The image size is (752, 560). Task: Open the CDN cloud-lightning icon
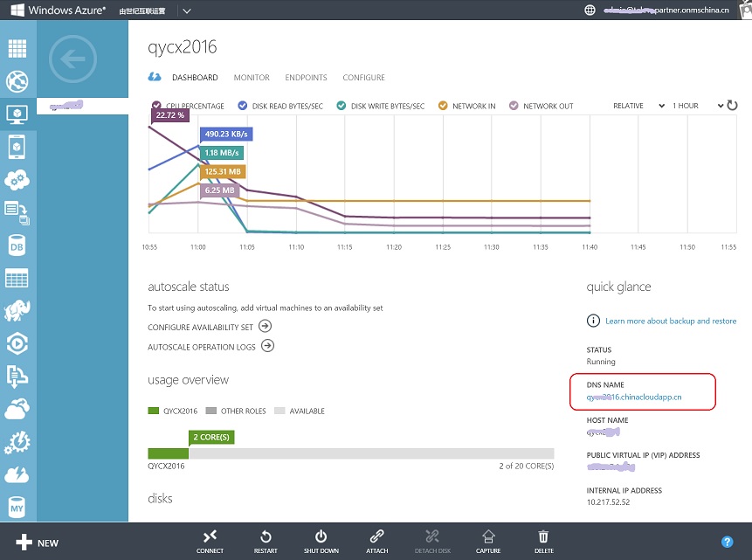pos(17,474)
